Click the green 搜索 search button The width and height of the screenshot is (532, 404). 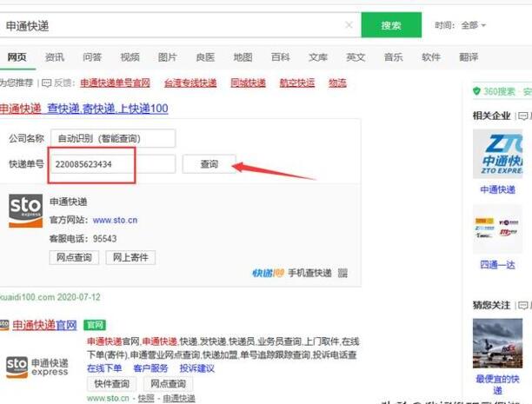pyautogui.click(x=390, y=25)
